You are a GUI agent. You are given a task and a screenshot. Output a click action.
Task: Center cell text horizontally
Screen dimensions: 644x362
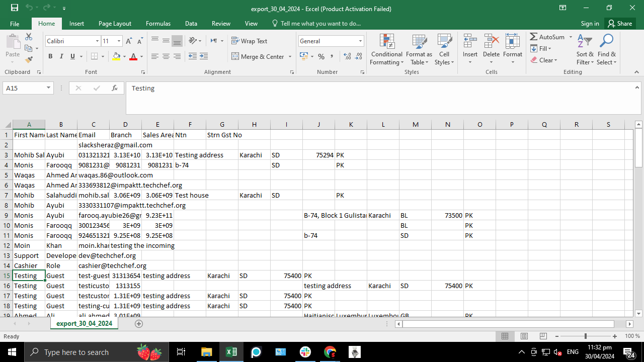pyautogui.click(x=166, y=56)
